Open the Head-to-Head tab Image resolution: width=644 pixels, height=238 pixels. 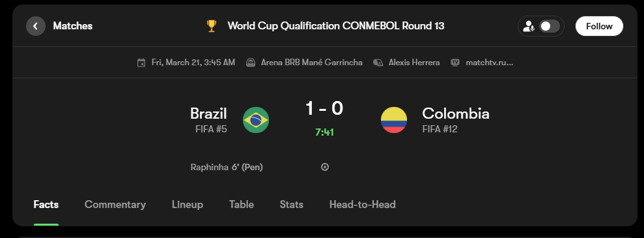pyautogui.click(x=363, y=204)
